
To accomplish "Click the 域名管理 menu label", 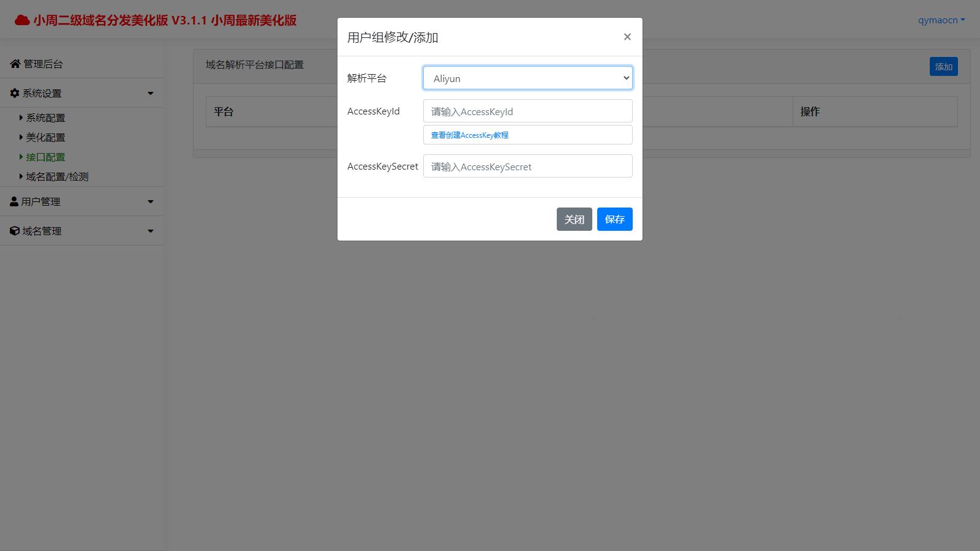I will pos(42,231).
